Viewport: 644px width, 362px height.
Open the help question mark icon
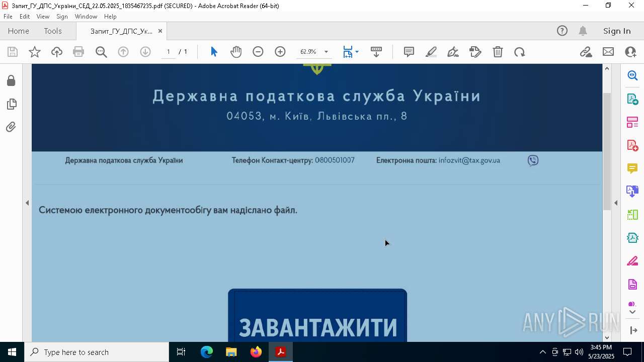pos(562,31)
